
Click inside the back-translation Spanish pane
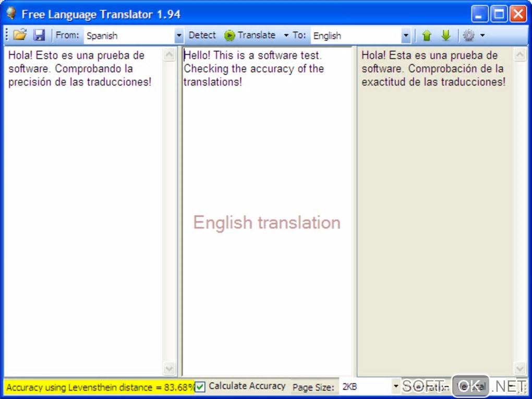point(435,211)
